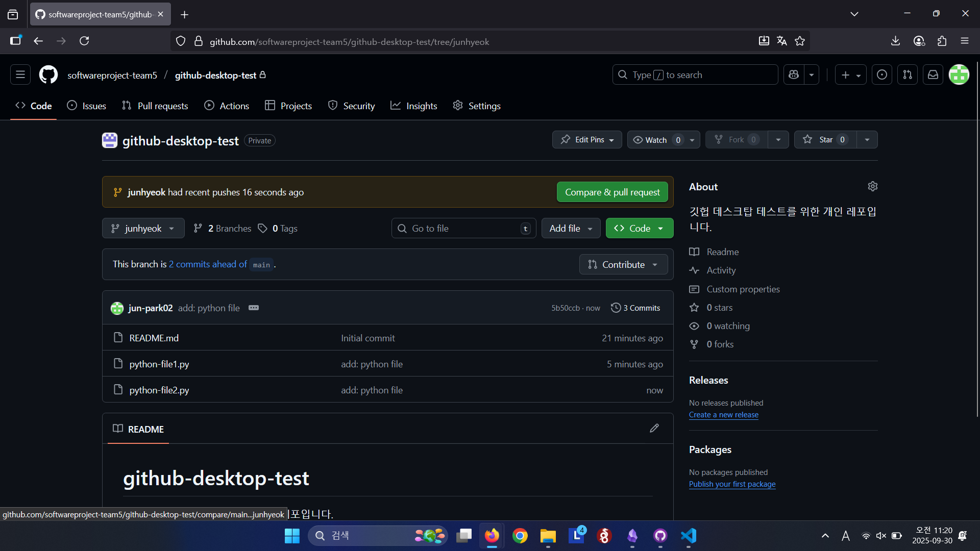Screen dimensions: 980x551
Task: Open the Activity link in About
Action: (721, 270)
